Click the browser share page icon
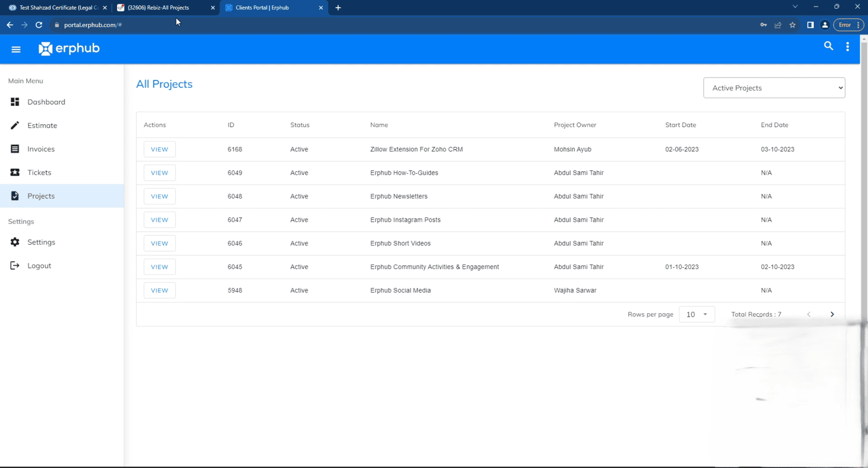This screenshot has height=468, width=868. coord(778,25)
